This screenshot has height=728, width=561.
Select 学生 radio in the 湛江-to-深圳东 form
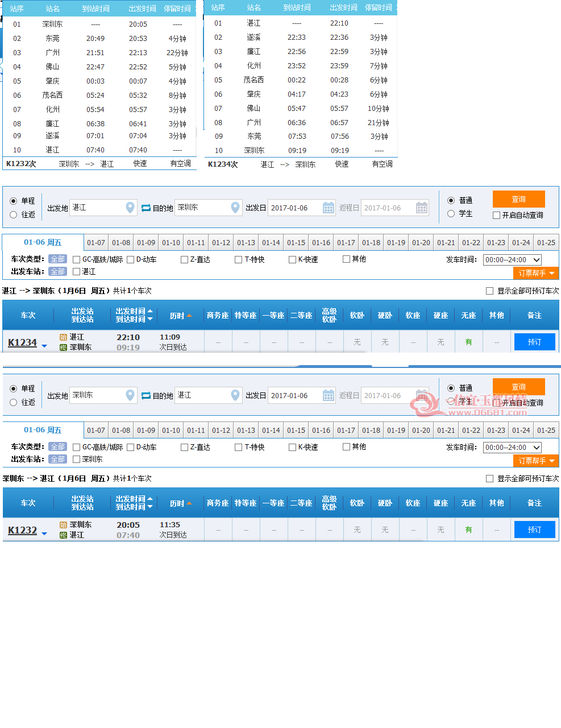pos(451,214)
